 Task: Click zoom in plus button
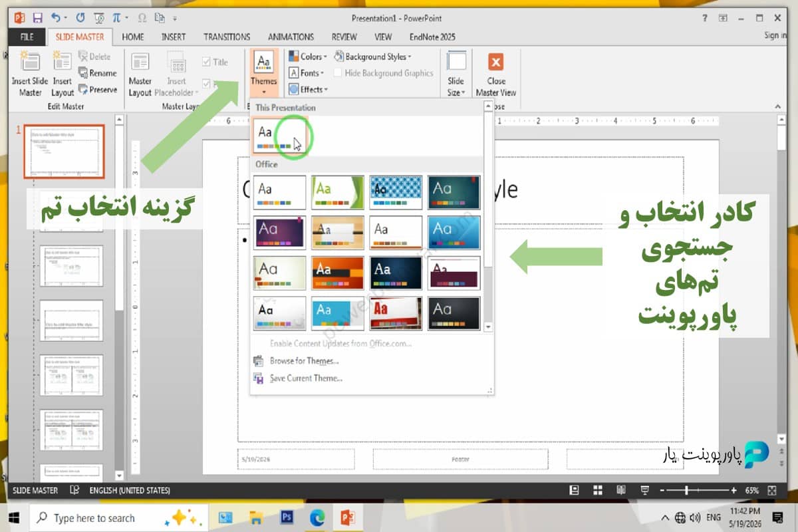click(733, 490)
